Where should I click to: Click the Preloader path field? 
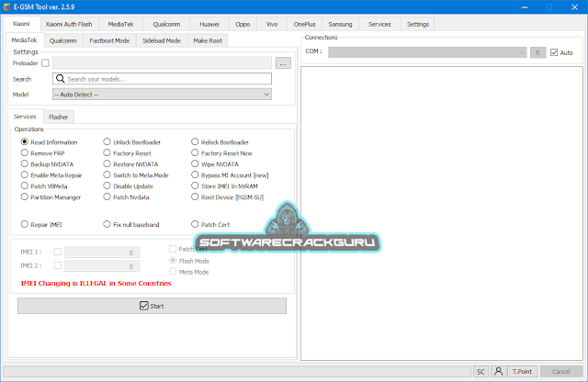[x=162, y=62]
